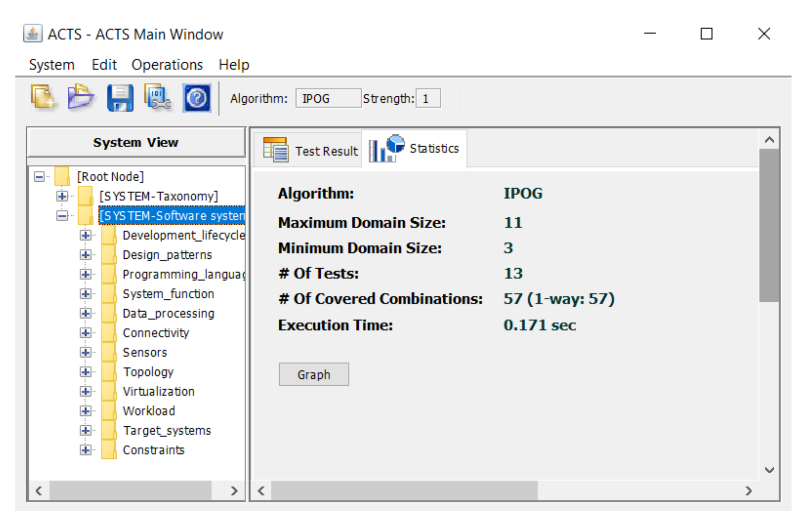Image resolution: width=812 pixels, height=518 pixels.
Task: Click the Save floppy disk icon
Action: point(120,98)
